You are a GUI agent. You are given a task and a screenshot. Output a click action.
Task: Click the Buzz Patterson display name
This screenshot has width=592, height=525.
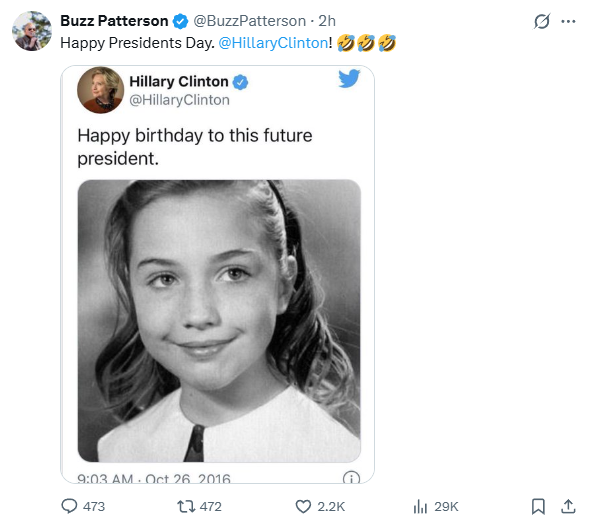(114, 21)
